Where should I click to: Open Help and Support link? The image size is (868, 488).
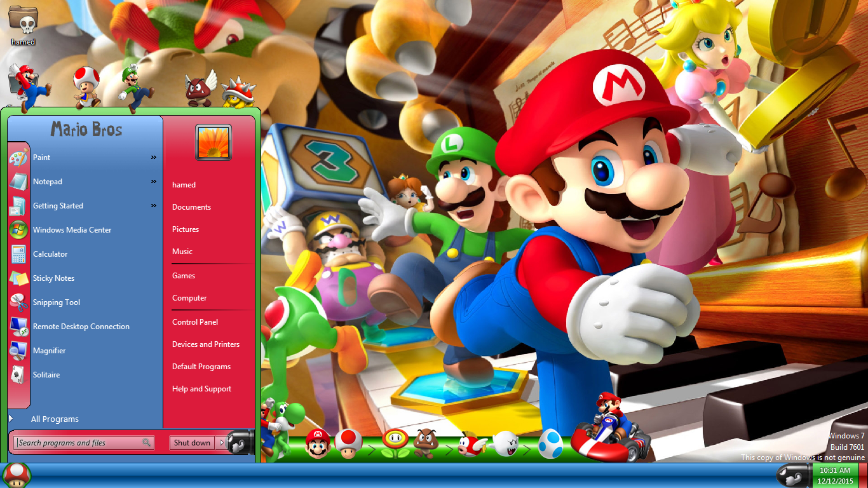(x=201, y=389)
